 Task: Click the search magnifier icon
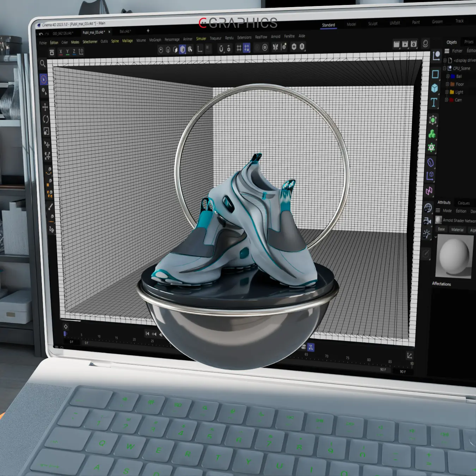[43, 63]
